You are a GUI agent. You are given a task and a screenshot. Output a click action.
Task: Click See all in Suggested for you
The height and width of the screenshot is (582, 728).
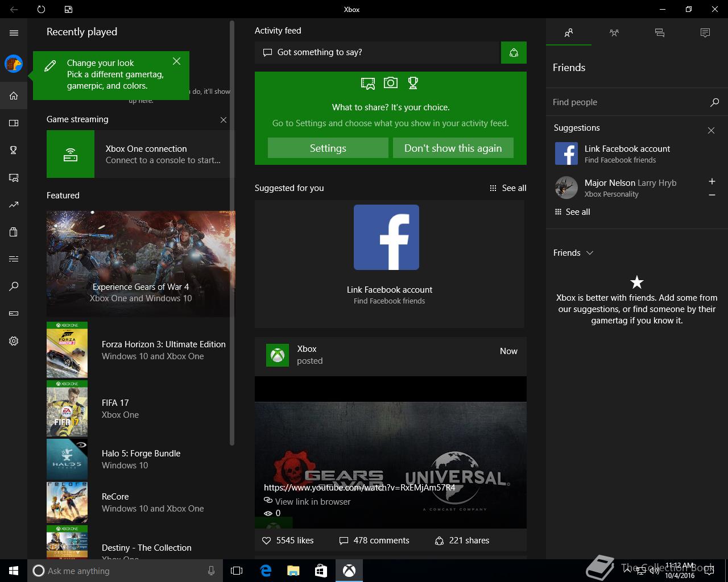[x=508, y=188]
